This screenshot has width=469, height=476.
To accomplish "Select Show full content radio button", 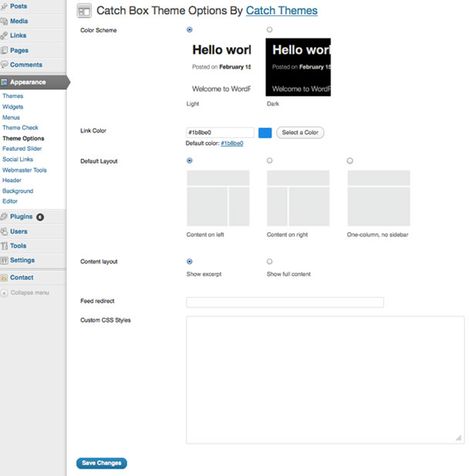I will tap(269, 262).
